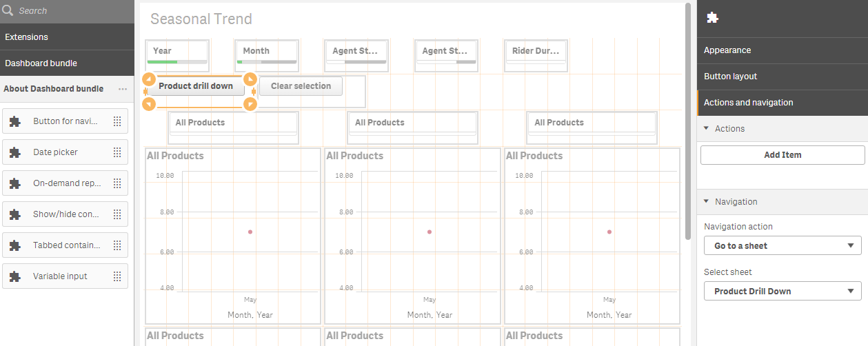
Task: Click the Add Item button
Action: 783,155
